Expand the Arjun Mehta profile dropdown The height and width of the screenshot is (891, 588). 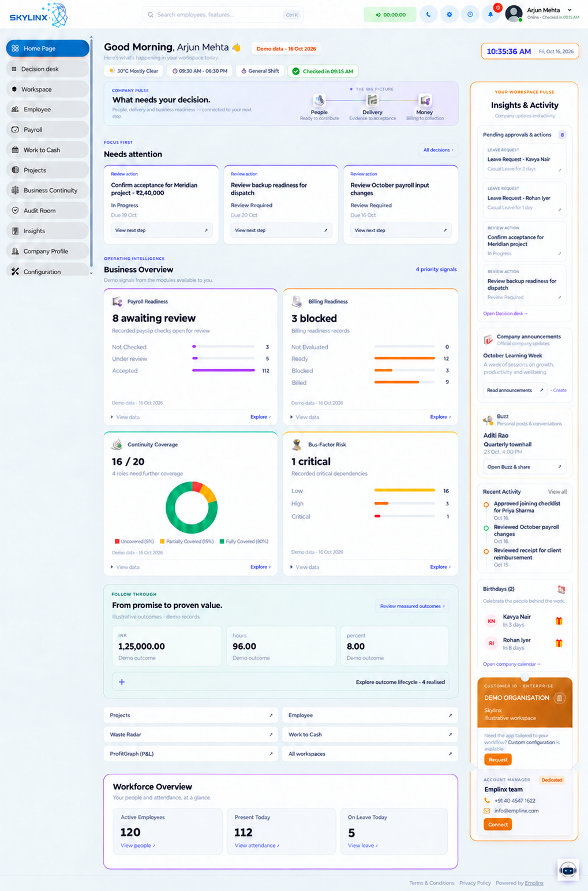570,10
